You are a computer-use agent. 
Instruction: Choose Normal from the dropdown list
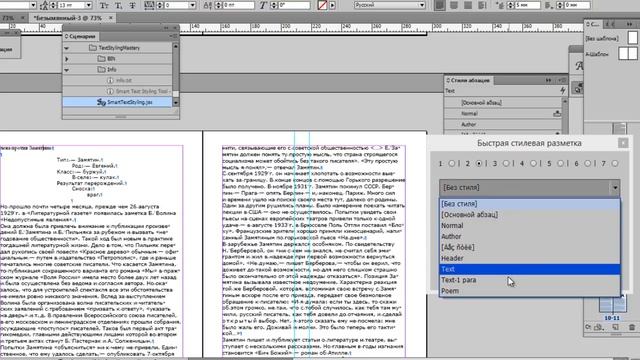pos(529,226)
